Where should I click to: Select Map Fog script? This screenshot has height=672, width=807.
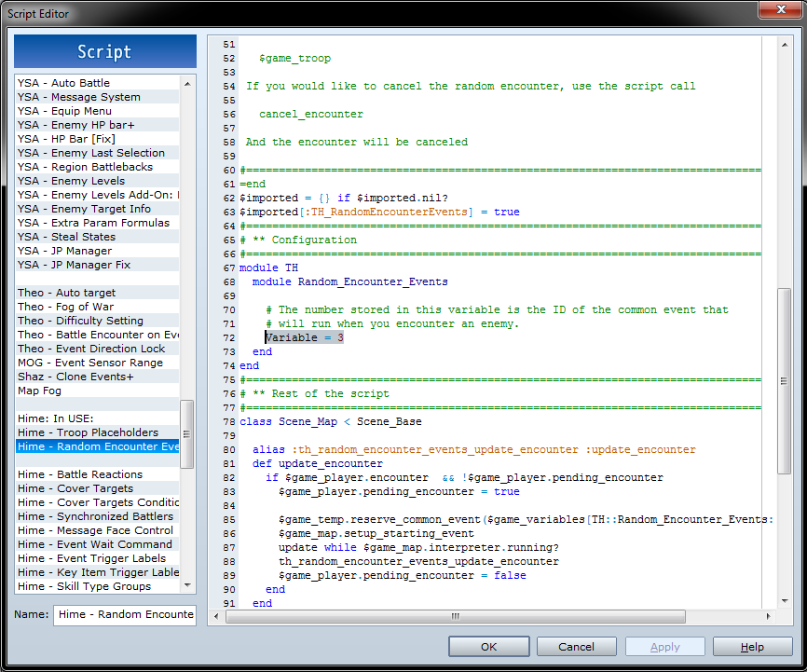coord(98,391)
